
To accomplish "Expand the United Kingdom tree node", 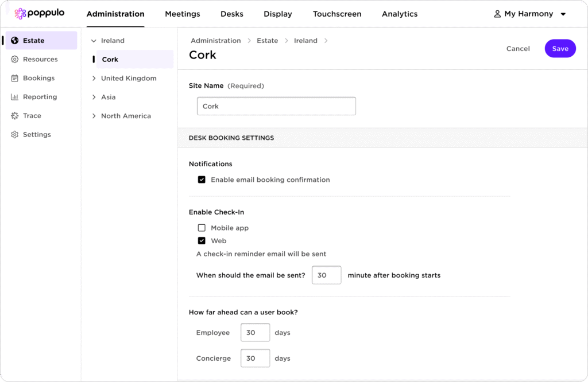I will pos(94,79).
